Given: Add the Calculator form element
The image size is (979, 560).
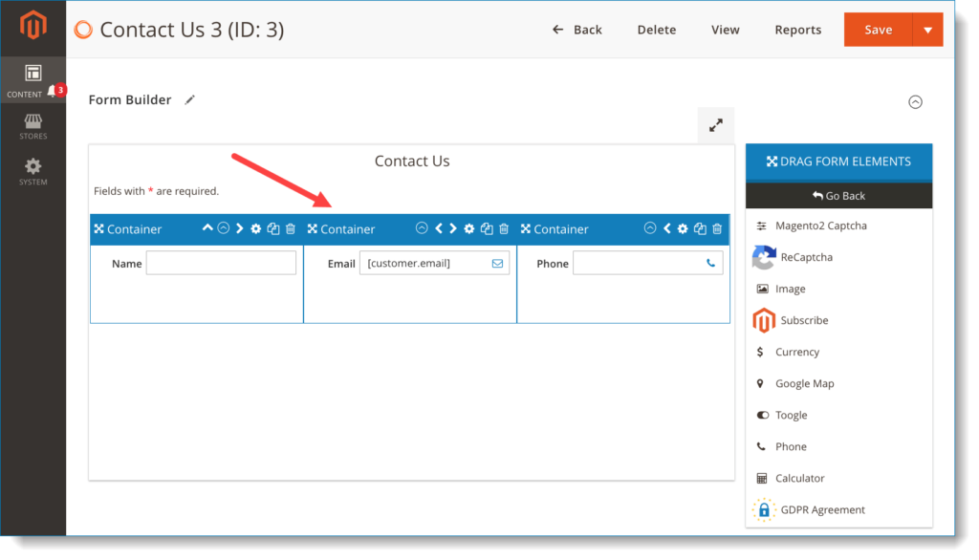Looking at the screenshot, I should (x=799, y=478).
